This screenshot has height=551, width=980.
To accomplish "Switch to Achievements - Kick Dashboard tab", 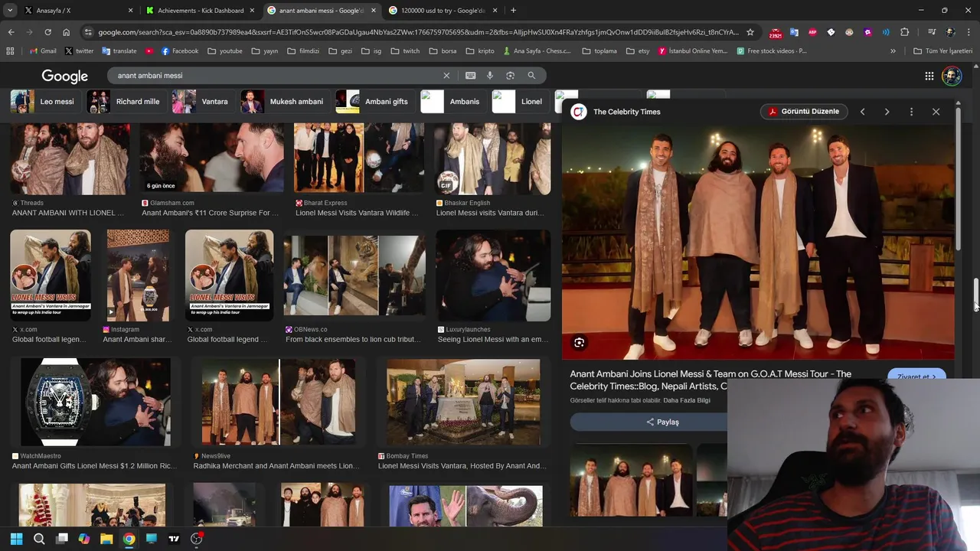I will (x=201, y=11).
